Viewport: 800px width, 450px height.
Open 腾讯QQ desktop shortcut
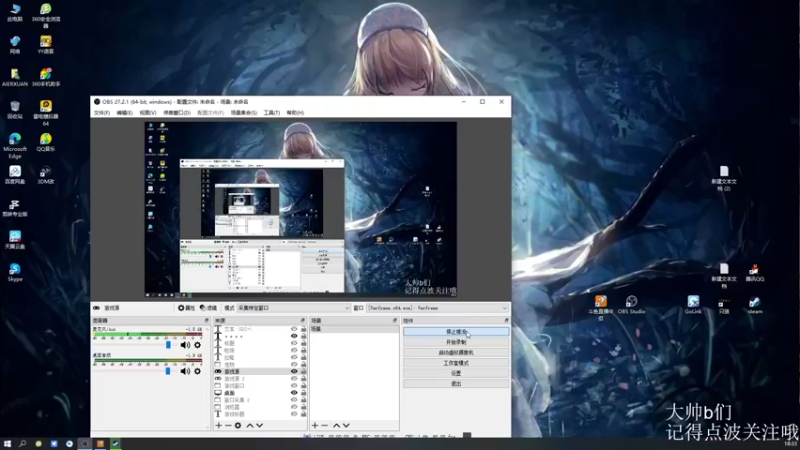755,273
